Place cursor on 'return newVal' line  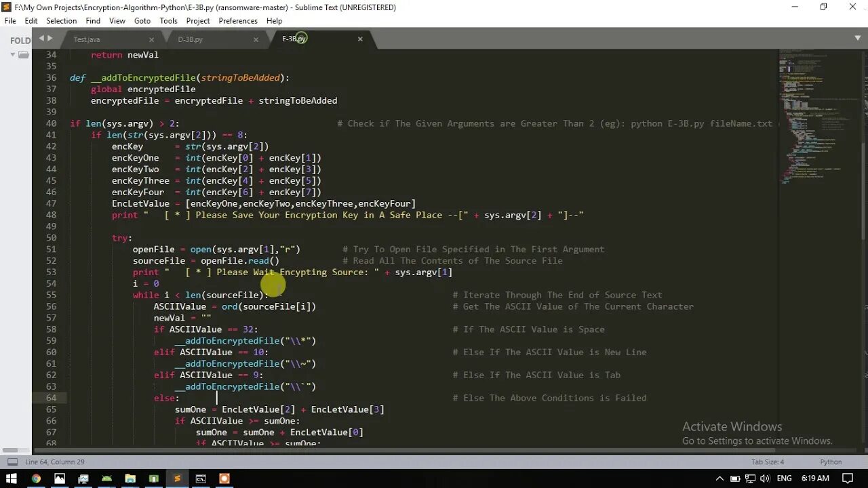pyautogui.click(x=125, y=55)
